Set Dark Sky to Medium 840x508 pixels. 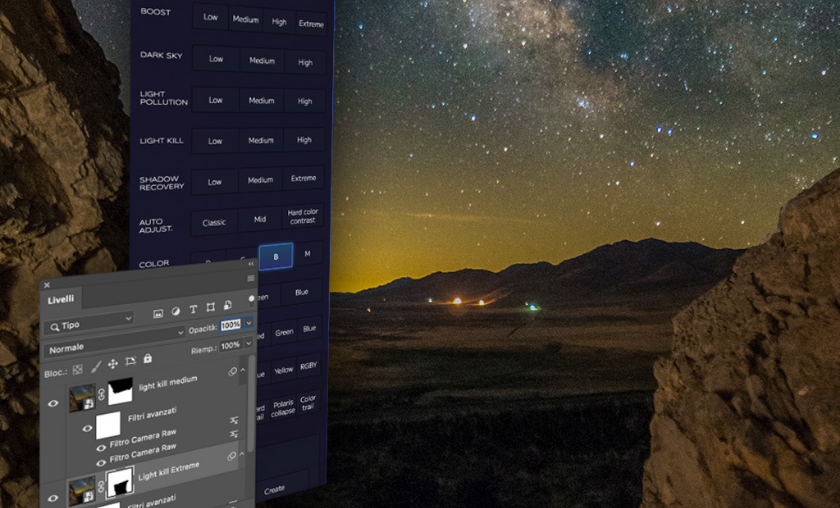(x=262, y=61)
